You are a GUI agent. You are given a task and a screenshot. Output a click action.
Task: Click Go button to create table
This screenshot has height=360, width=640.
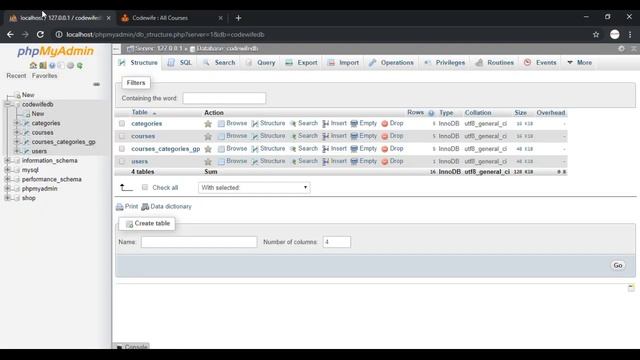click(x=618, y=265)
